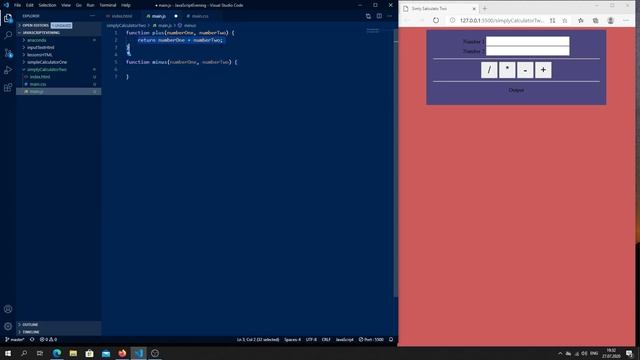Viewport: 640px width, 360px height.
Task: Click the minus button in calculator
Action: point(525,70)
